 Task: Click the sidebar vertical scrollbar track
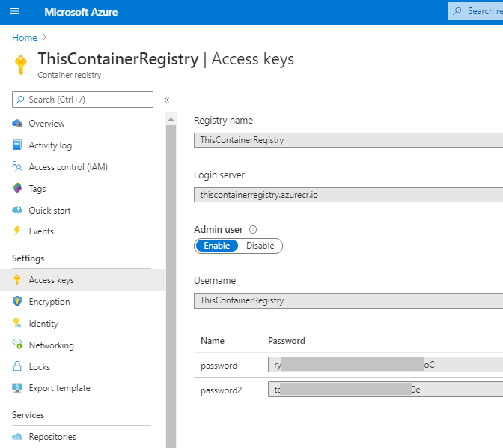(171, 286)
